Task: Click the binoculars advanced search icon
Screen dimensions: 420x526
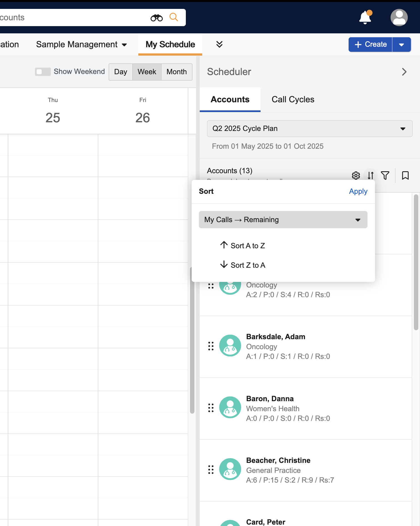Action: (x=157, y=18)
